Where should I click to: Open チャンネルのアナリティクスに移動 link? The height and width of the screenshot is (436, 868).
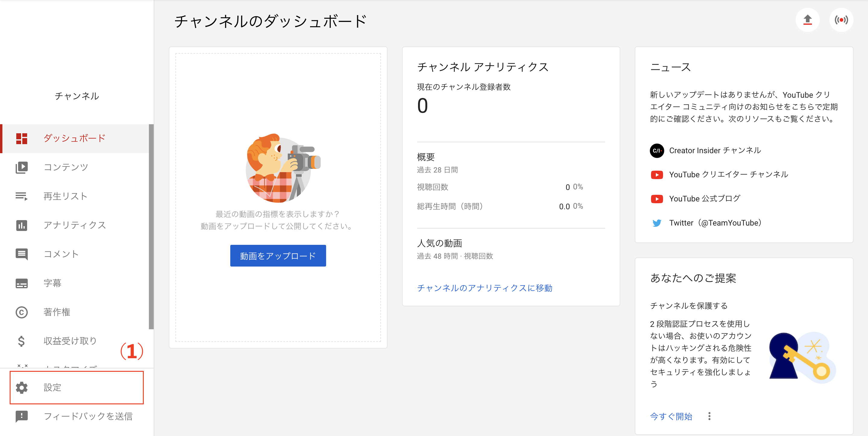coord(484,288)
